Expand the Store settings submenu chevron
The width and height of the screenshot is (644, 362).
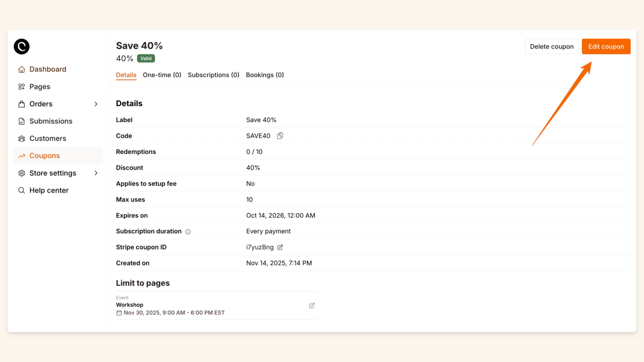click(96, 173)
